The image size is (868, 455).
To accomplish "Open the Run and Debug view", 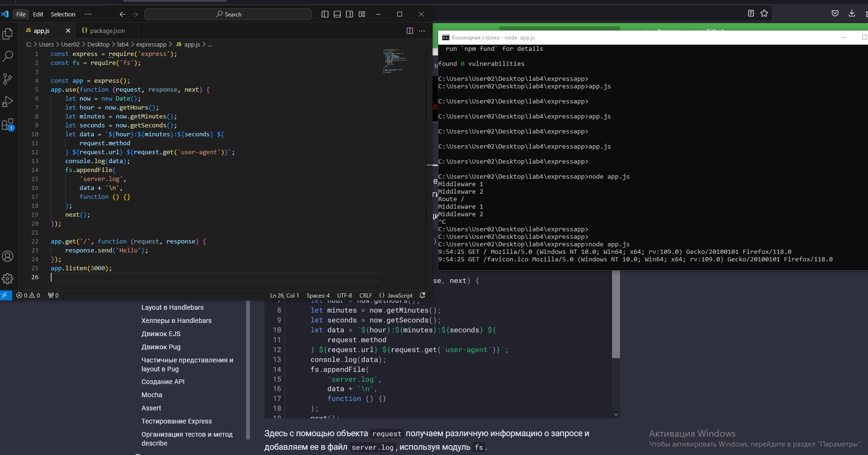I will pos(8,102).
